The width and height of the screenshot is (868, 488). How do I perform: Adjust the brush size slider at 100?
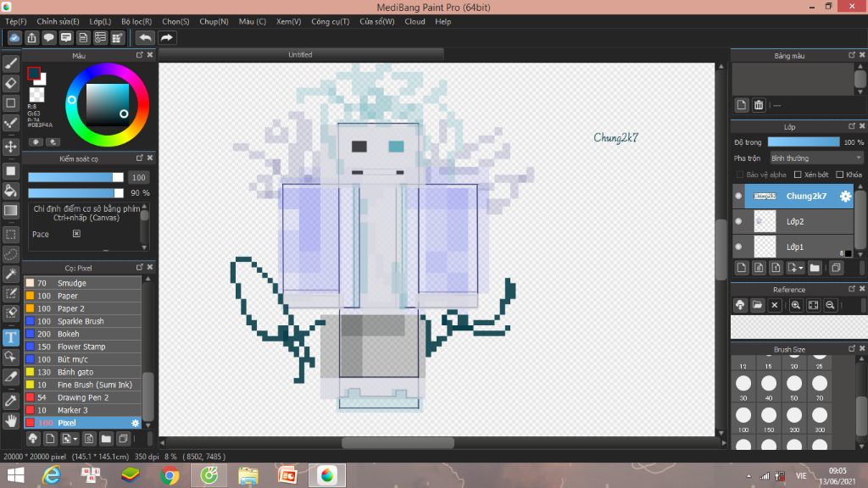click(75, 177)
